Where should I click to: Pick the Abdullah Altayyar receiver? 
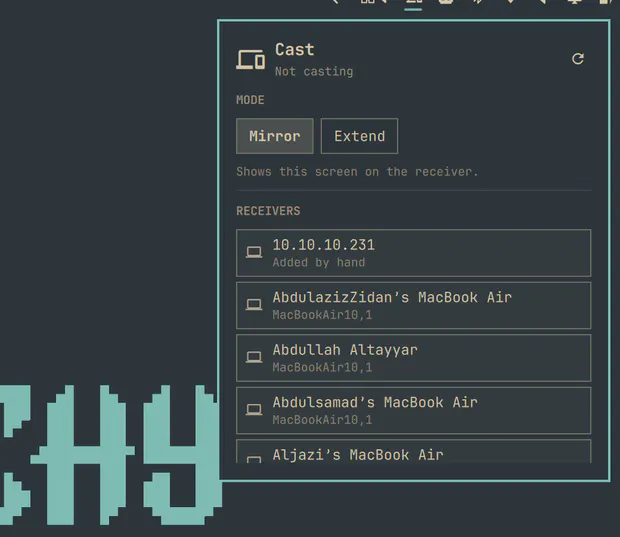[x=414, y=358]
